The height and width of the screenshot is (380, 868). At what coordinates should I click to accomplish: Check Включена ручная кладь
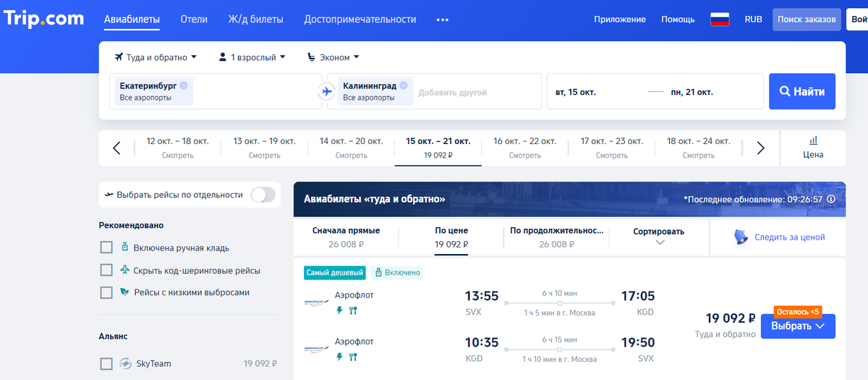[x=106, y=248]
